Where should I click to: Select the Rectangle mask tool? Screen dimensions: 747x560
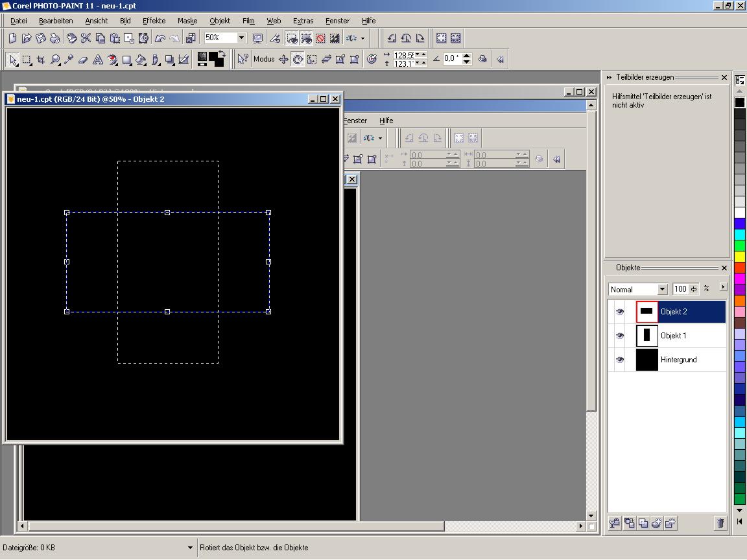(27, 60)
